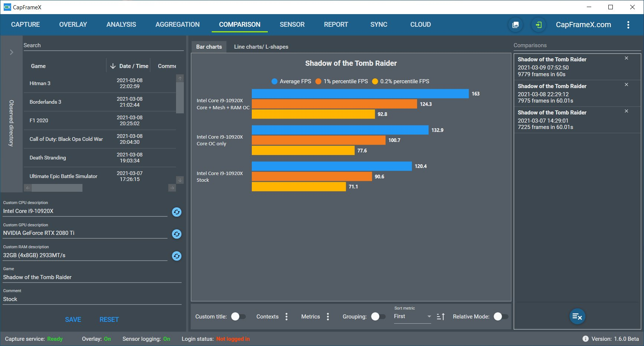The image size is (644, 346).
Task: Toggle sort direction arrow icon
Action: (x=441, y=317)
